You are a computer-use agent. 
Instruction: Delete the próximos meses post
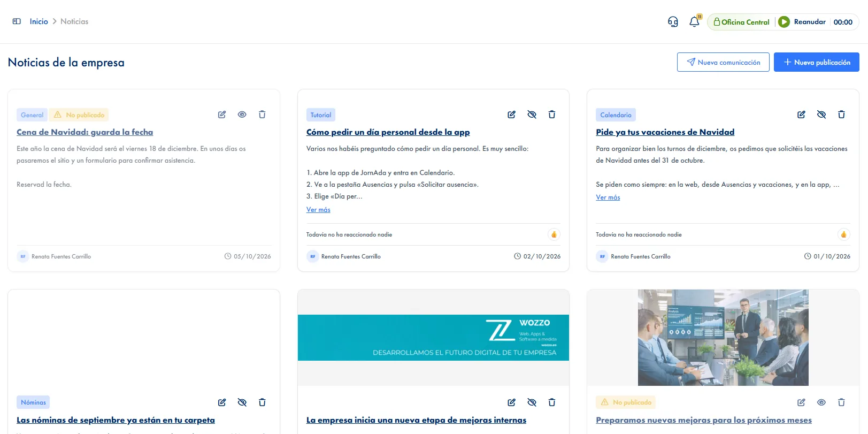[841, 402]
